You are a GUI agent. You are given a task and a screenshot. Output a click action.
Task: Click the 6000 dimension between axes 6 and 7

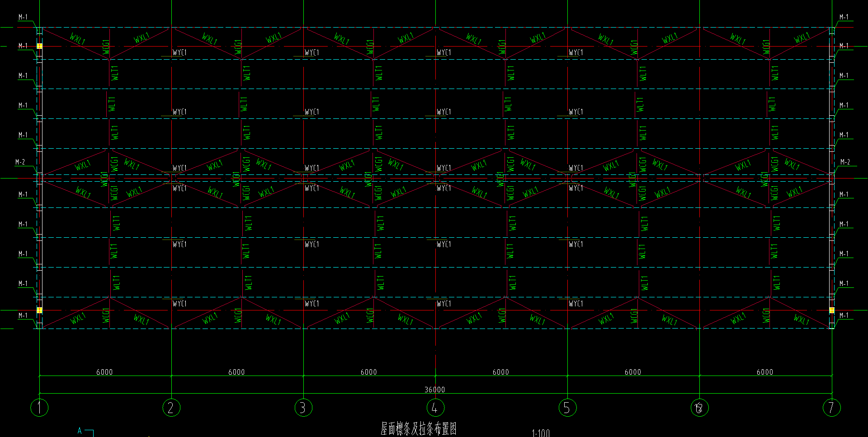coord(764,372)
